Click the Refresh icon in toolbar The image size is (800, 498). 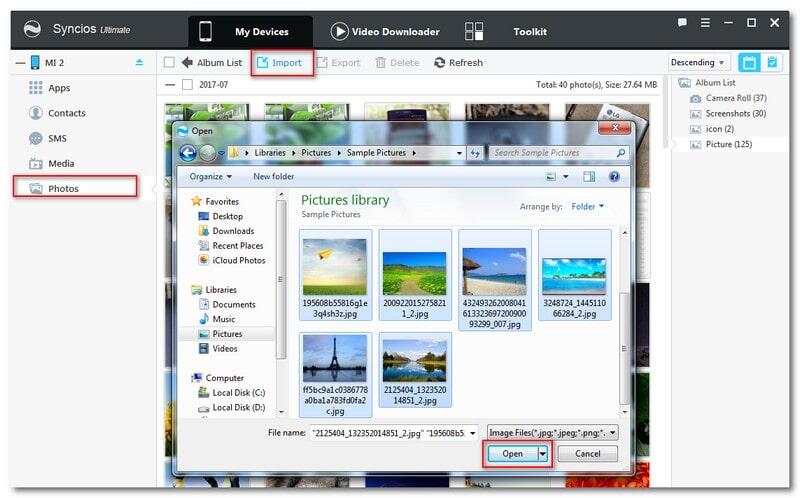440,62
